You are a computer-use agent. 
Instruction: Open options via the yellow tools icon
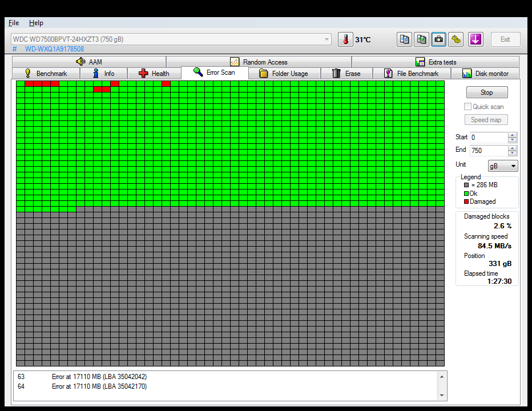(x=456, y=39)
